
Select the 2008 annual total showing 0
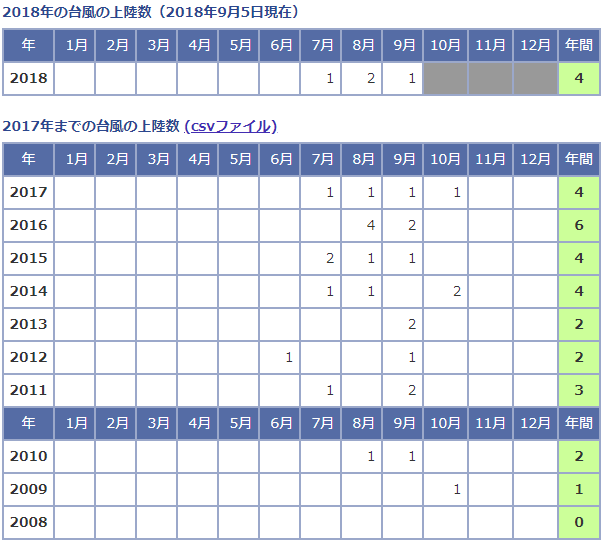coord(579,522)
